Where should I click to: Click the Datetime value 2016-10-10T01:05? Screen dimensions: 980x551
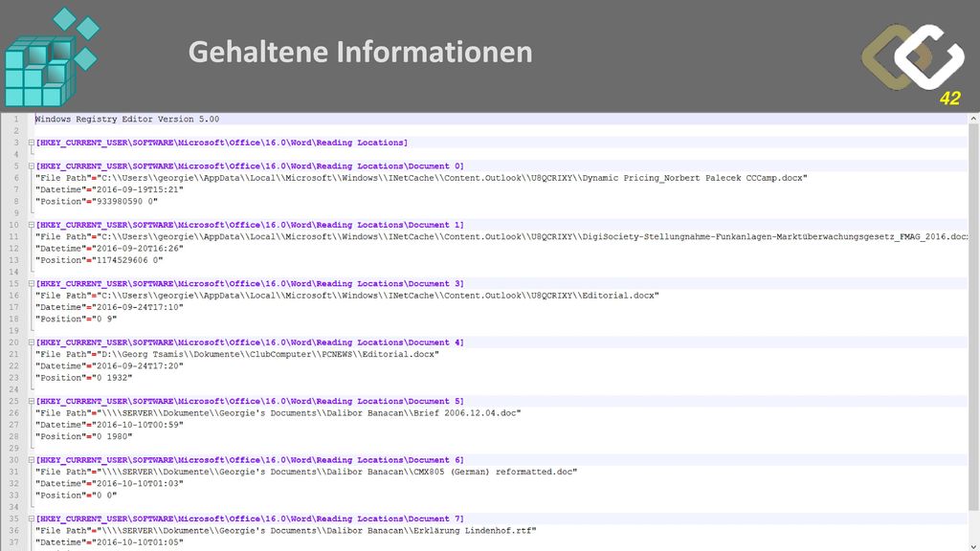[x=138, y=542]
